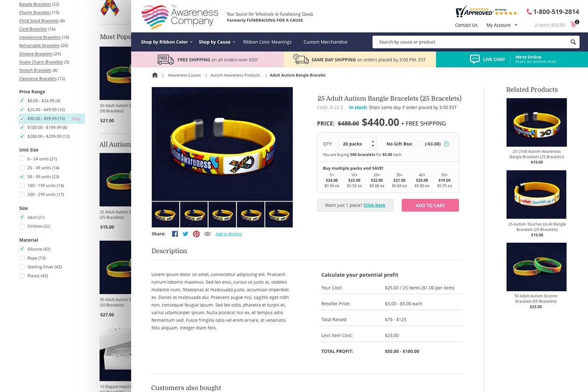The image size is (588, 392).
Task: Open the My Account dropdown
Action: pyautogui.click(x=502, y=25)
